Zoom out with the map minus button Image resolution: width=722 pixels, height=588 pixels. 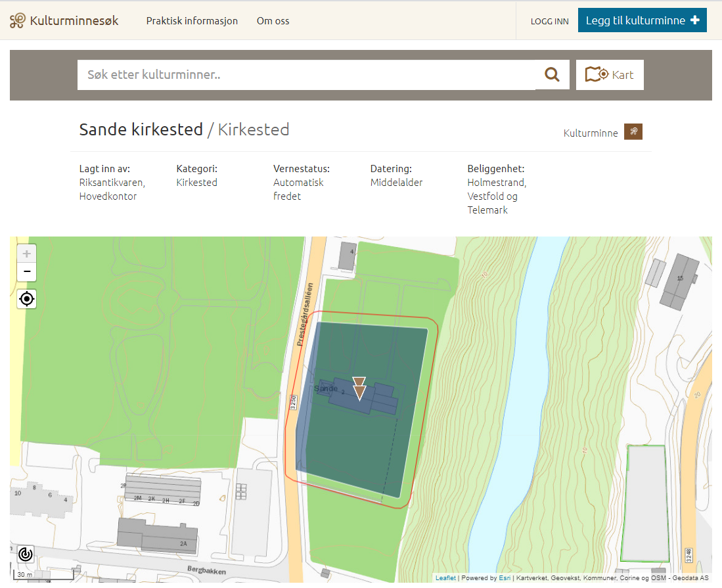point(27,271)
